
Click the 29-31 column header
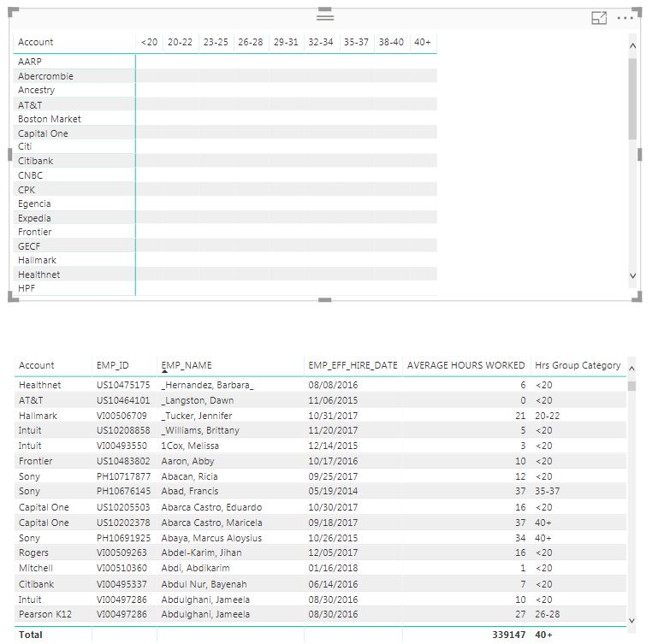[x=286, y=42]
